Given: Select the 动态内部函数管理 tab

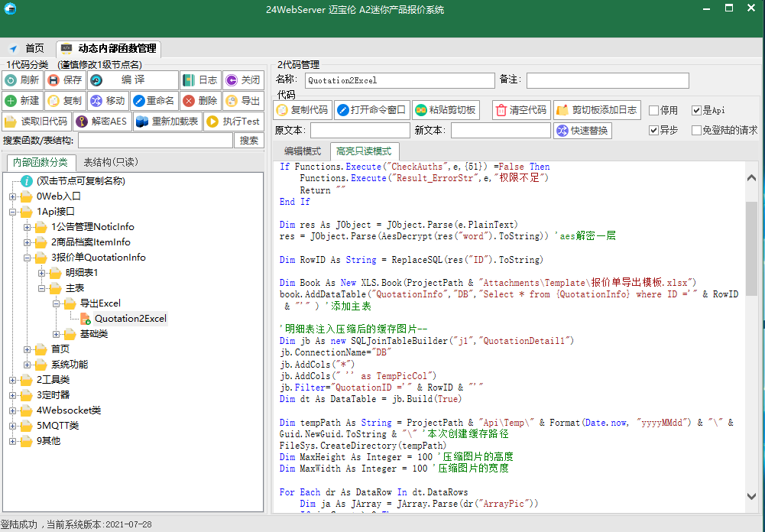Looking at the screenshot, I should point(109,48).
